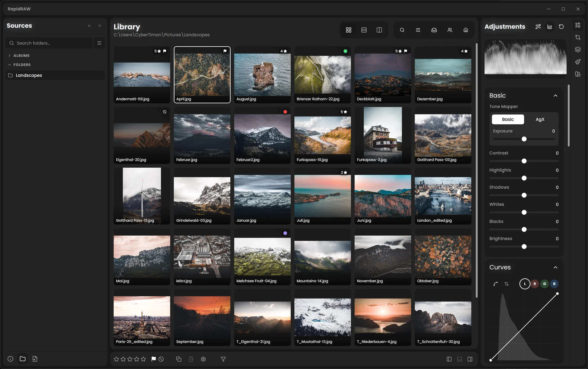
Task: Toggle right panel visibility in bottom bar
Action: tap(470, 359)
